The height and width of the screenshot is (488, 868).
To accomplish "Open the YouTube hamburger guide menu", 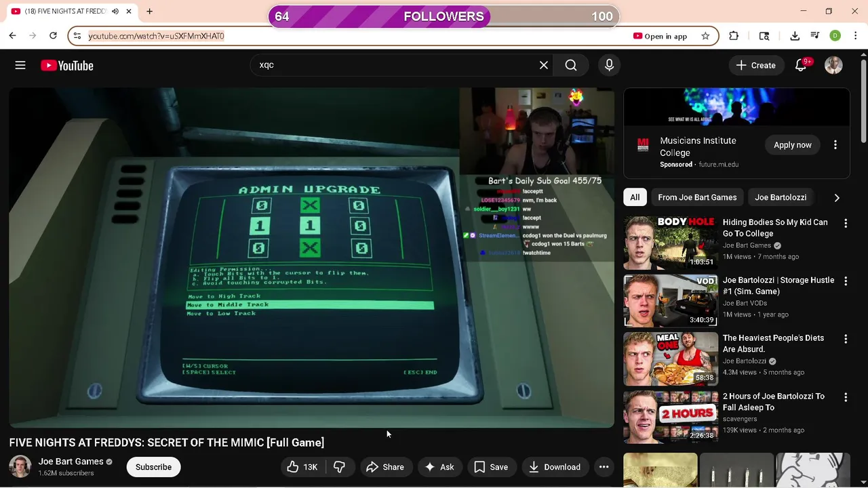I will click(x=20, y=65).
